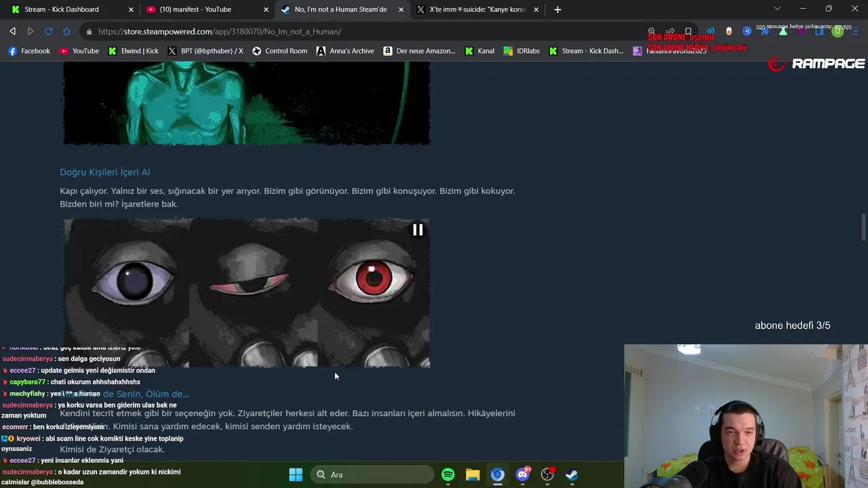The width and height of the screenshot is (868, 488).
Task: Click the 'Kimisi de Ziyaretçi olacak.' line
Action: click(113, 449)
